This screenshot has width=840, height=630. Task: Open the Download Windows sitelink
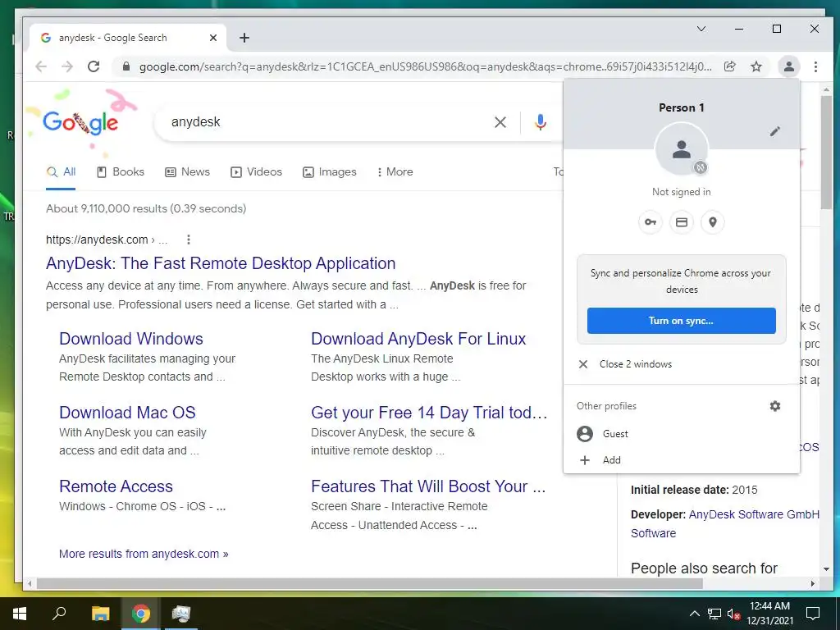point(131,339)
